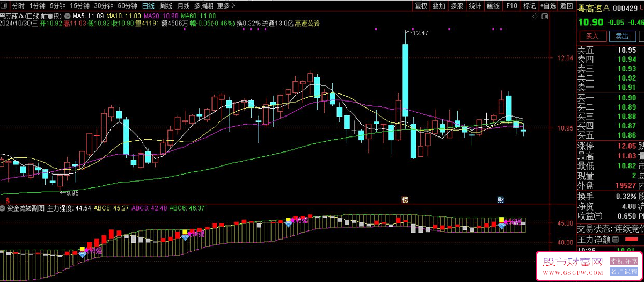Click the 买入 buy button
Image resolution: width=644 pixels, height=282 pixels.
point(592,36)
